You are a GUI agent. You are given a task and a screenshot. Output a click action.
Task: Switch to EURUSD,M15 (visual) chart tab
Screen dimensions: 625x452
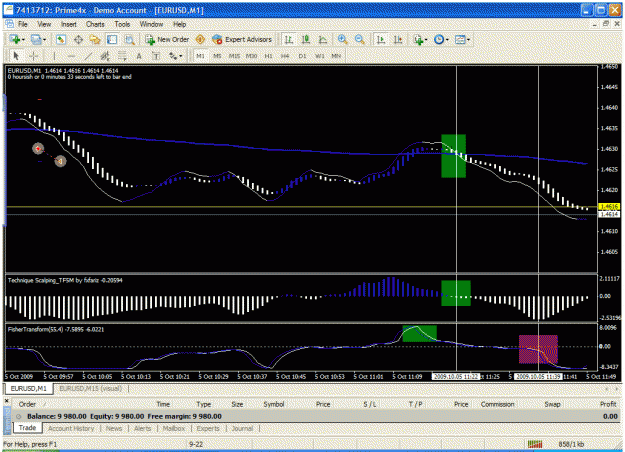[90, 388]
